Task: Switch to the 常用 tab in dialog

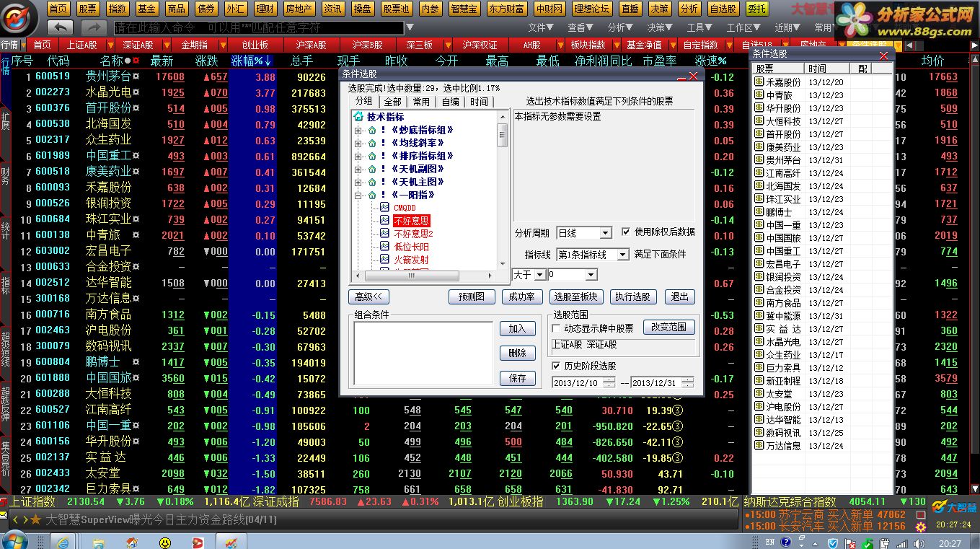Action: tap(421, 102)
